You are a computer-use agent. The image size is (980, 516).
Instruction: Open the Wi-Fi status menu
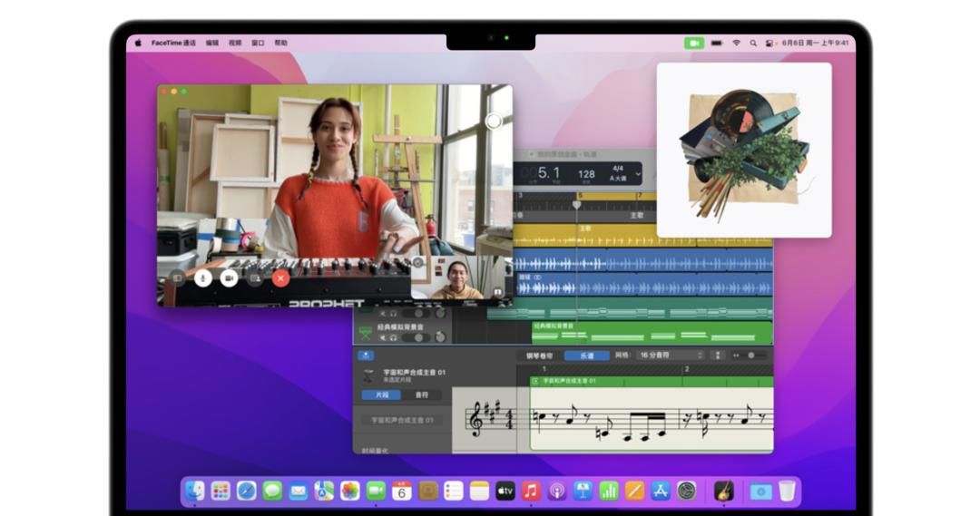click(x=736, y=44)
